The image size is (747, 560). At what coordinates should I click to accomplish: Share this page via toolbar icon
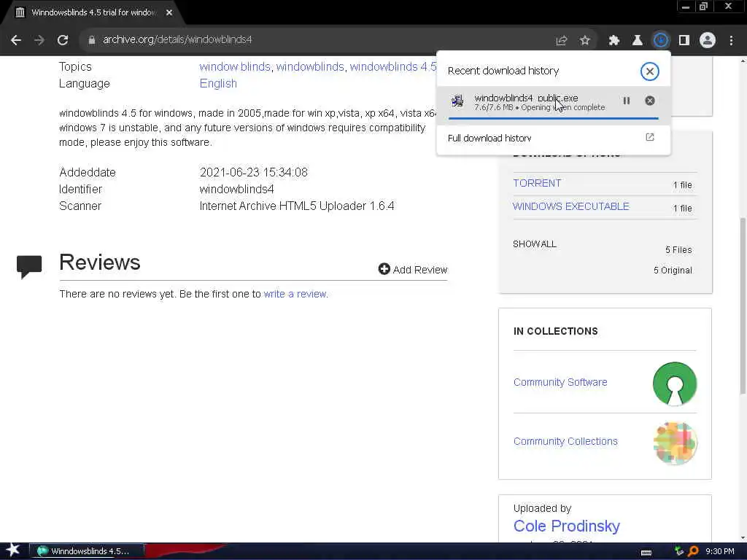562,41
